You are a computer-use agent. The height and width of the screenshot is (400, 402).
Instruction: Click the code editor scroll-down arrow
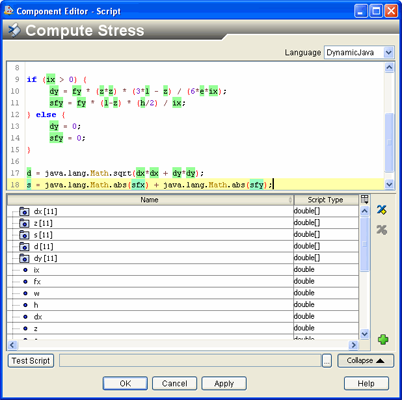click(x=389, y=184)
